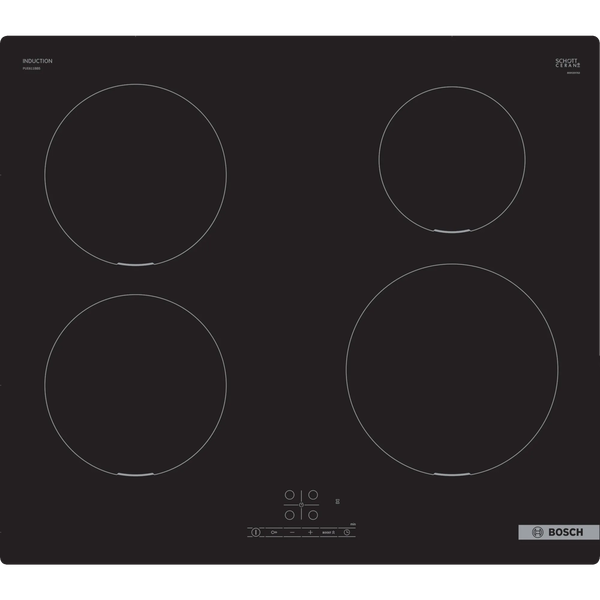Select the top-left zone selector circle
This screenshot has width=600, height=600.
[x=289, y=494]
